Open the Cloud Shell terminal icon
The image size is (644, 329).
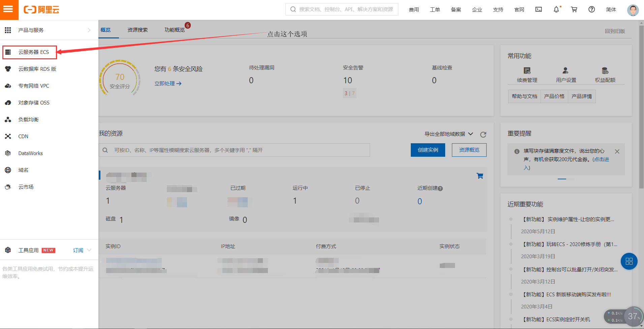click(539, 9)
